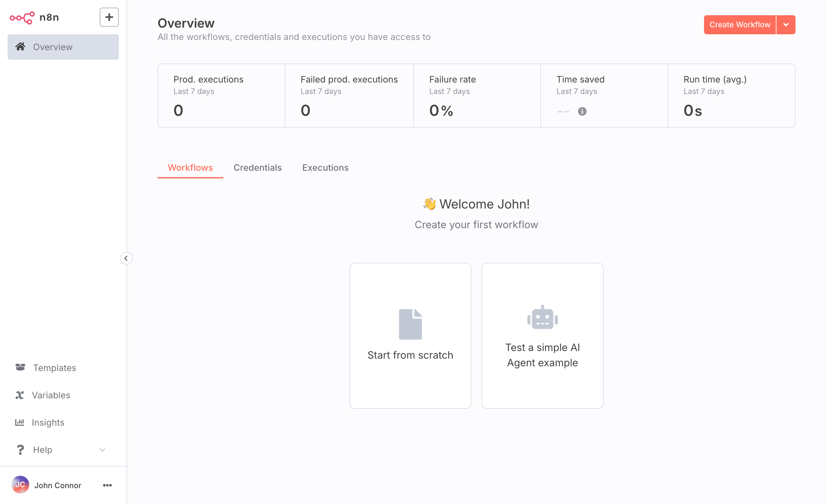Click the Time saved info icon
The height and width of the screenshot is (504, 826).
tap(582, 111)
